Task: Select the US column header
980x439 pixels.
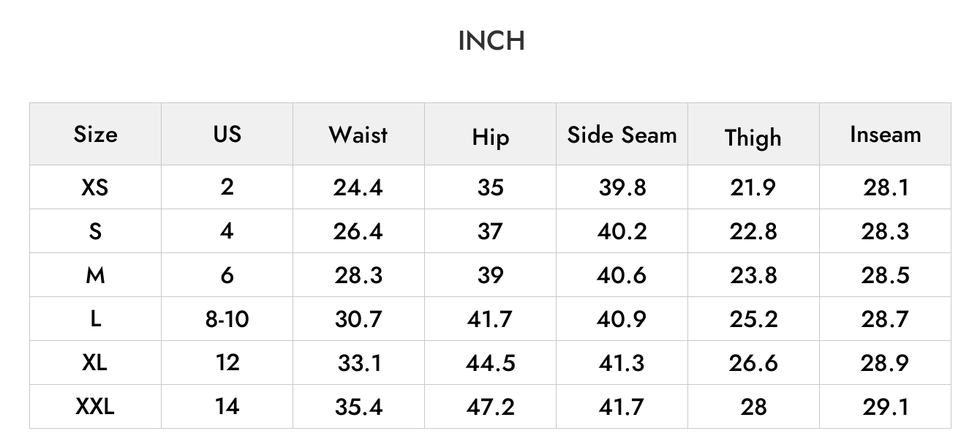Action: 227,134
